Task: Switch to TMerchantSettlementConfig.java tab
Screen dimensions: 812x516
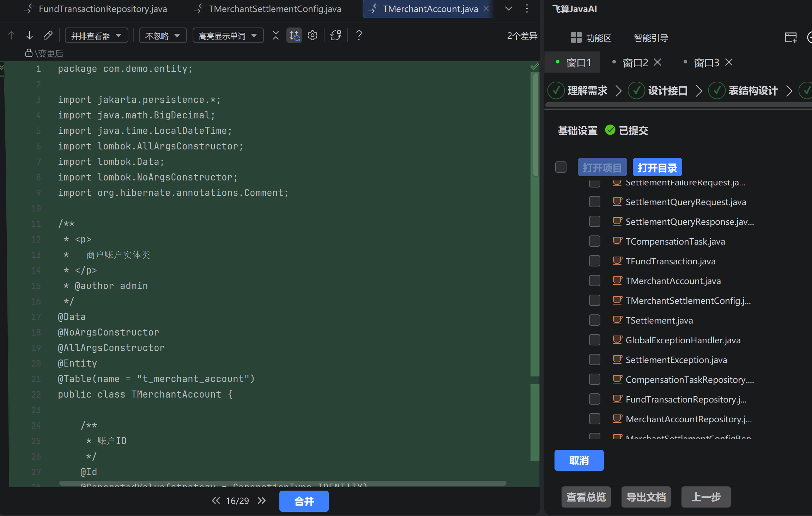Action: pos(268,9)
